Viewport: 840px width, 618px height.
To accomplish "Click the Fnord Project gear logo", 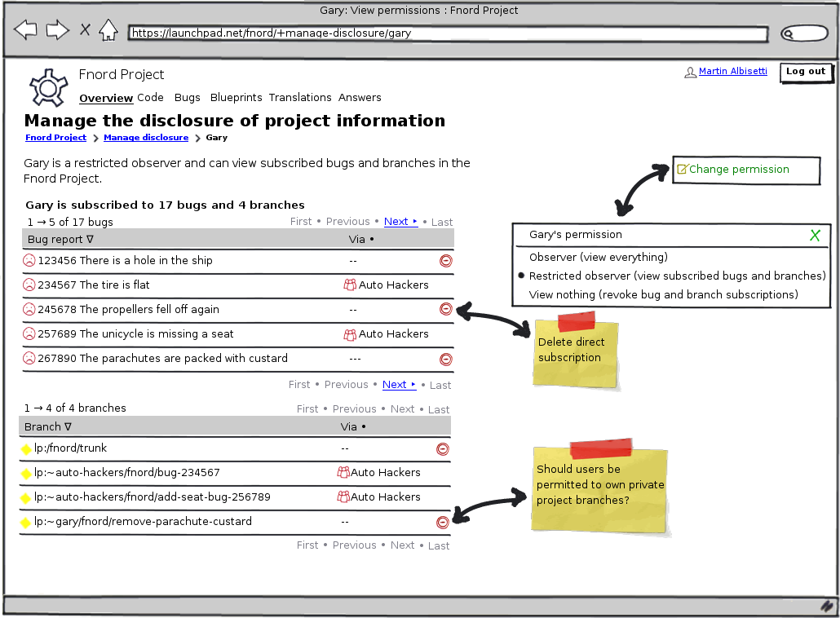I will [x=47, y=86].
